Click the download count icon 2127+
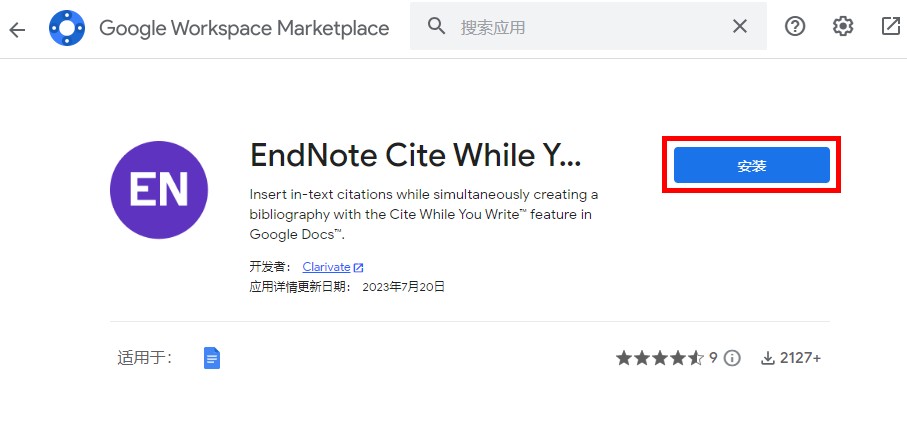The image size is (907, 428). 768,359
